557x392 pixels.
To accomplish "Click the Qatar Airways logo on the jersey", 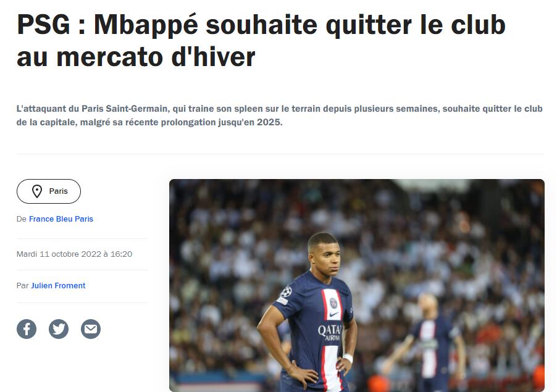I will (x=329, y=333).
